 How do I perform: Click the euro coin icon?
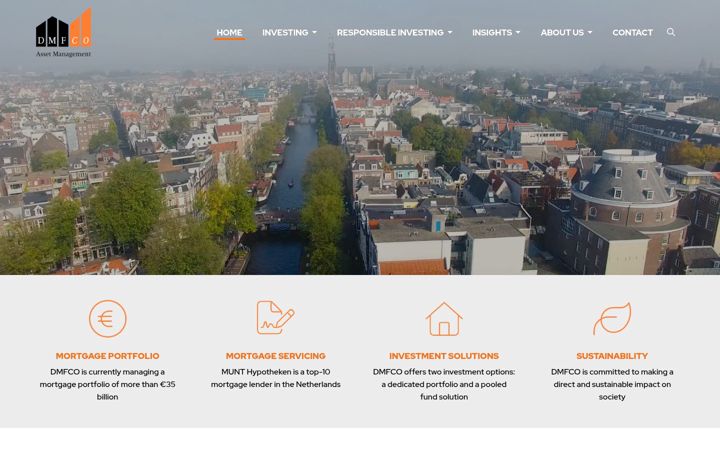click(x=107, y=319)
